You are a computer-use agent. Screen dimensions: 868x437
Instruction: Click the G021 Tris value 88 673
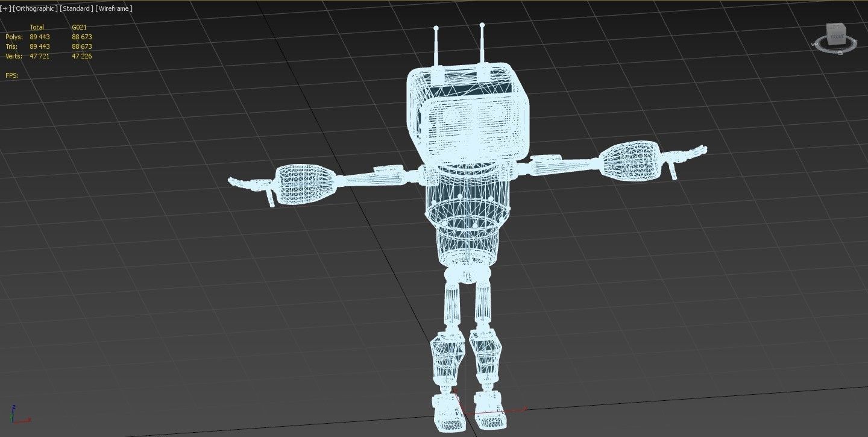coord(82,46)
